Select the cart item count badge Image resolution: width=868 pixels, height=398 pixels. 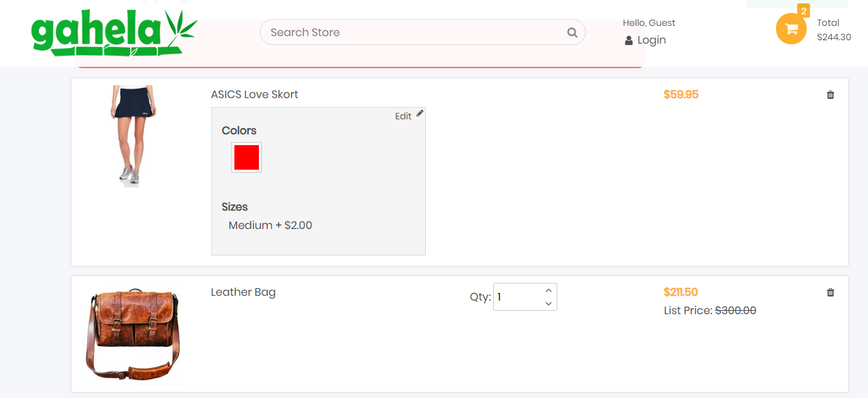[x=805, y=11]
